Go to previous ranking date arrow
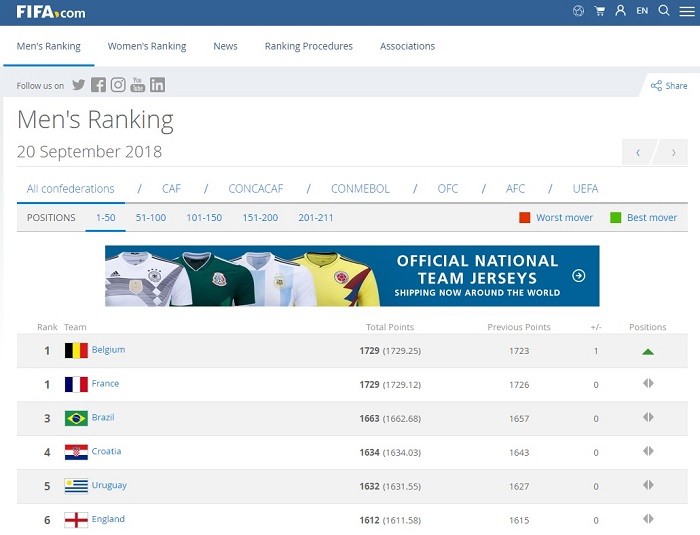 click(x=638, y=152)
